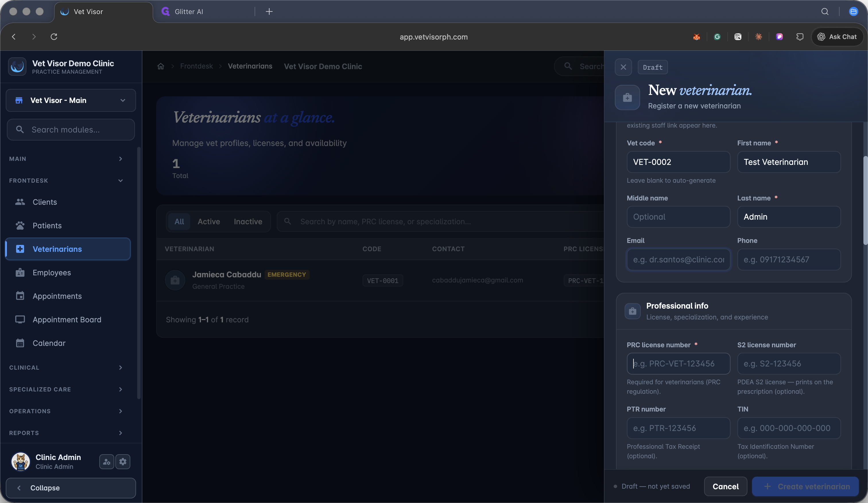The width and height of the screenshot is (868, 503).
Task: Click the switch user icon beside Clinic Admin
Action: tap(107, 462)
